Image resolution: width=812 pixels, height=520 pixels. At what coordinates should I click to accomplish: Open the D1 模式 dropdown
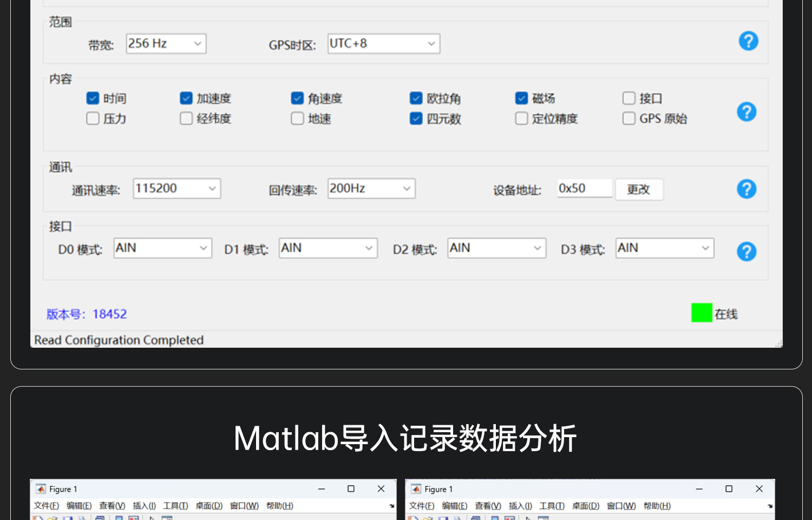coord(328,248)
